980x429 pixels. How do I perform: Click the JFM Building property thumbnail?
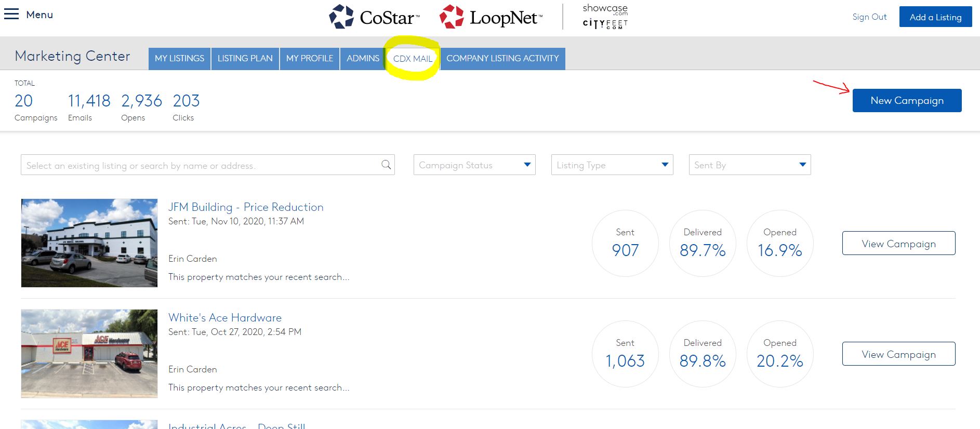point(89,243)
